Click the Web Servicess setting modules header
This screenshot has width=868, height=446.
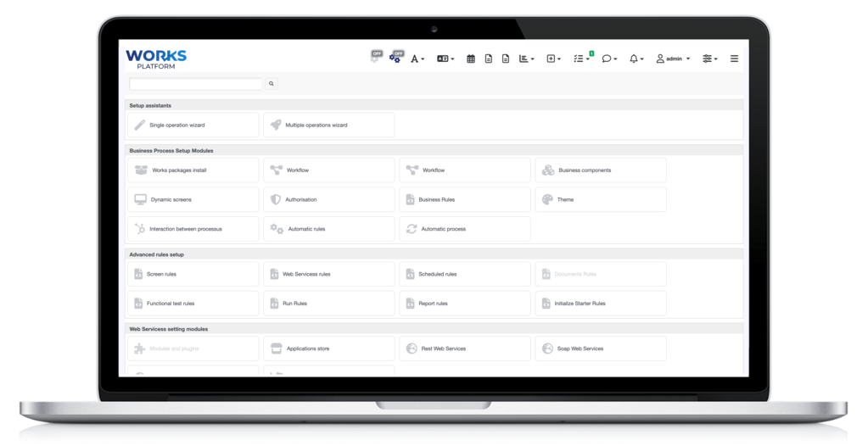point(434,329)
